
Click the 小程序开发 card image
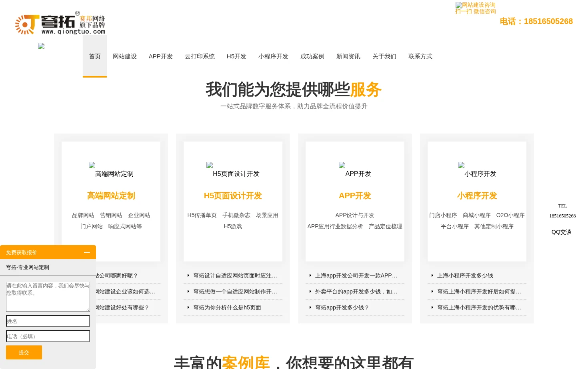coord(477,170)
